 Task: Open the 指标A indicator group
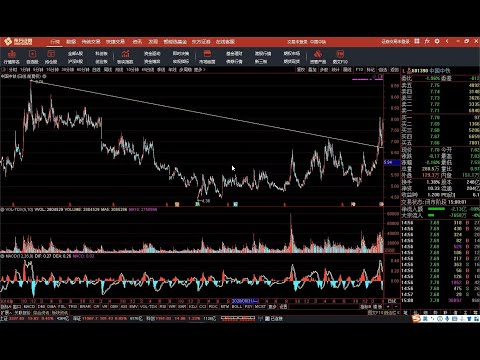pos(6,306)
